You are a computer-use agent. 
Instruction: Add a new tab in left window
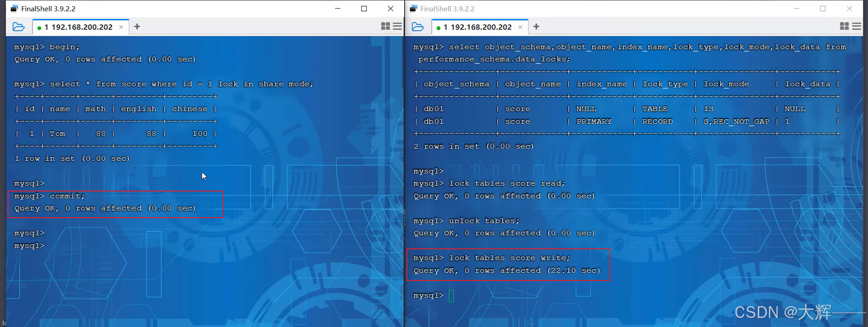pyautogui.click(x=137, y=27)
